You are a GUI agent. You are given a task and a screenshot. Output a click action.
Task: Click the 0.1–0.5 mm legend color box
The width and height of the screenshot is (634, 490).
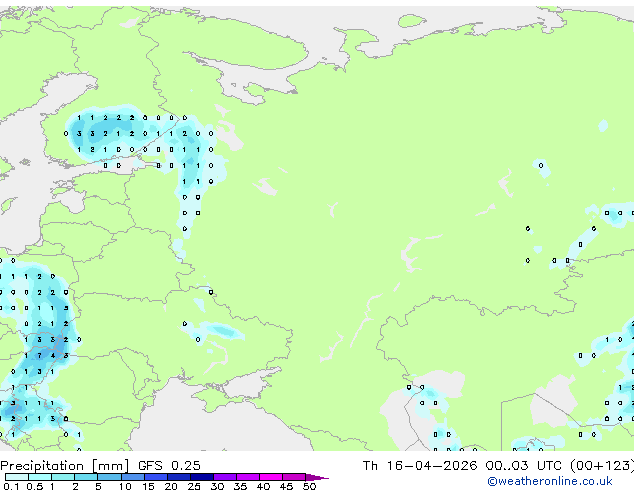[x=17, y=477]
